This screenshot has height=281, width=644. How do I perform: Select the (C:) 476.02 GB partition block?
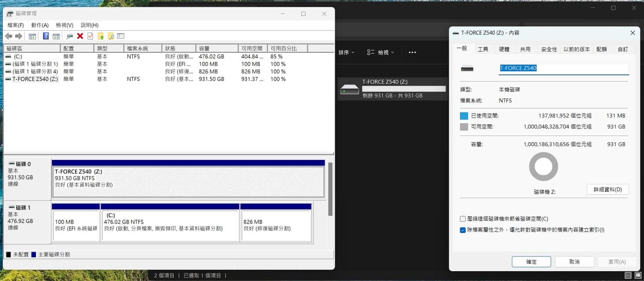(x=170, y=226)
